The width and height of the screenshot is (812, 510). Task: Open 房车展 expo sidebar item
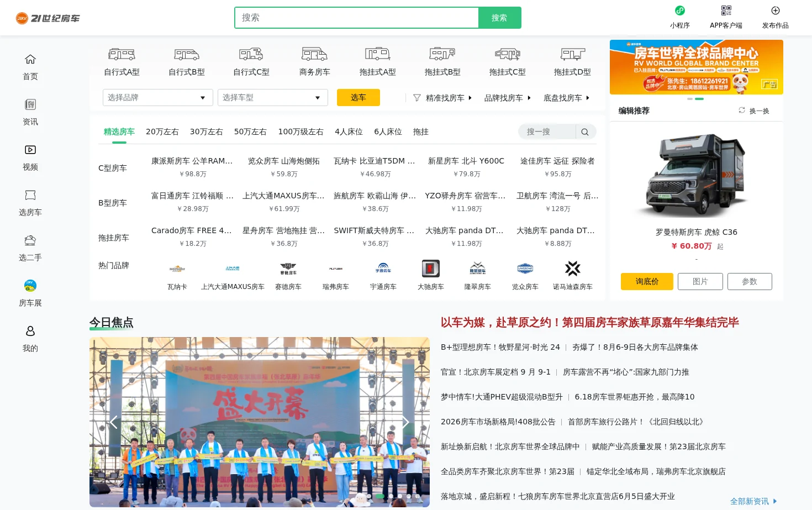click(x=30, y=293)
